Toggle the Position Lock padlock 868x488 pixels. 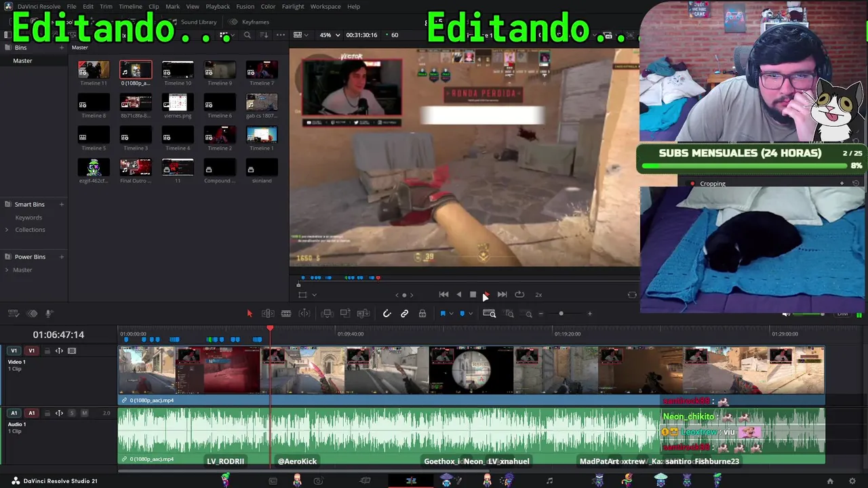tap(422, 313)
